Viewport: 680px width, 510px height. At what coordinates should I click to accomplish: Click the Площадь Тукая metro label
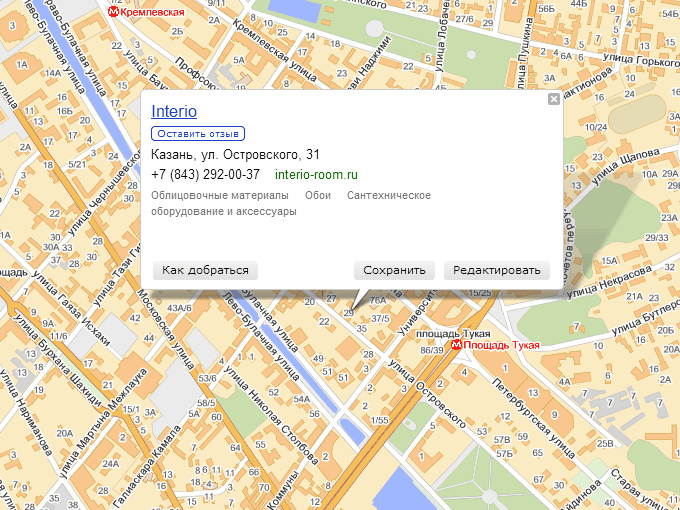pyautogui.click(x=501, y=345)
